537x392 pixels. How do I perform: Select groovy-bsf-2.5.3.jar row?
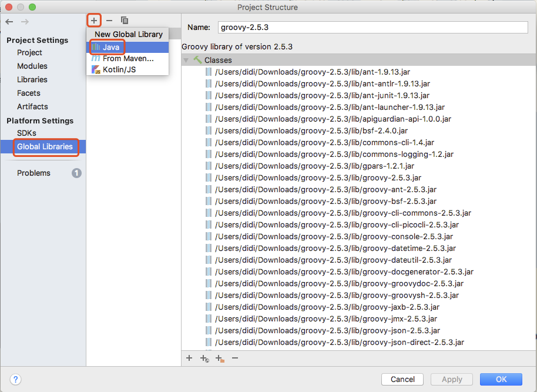358,201
